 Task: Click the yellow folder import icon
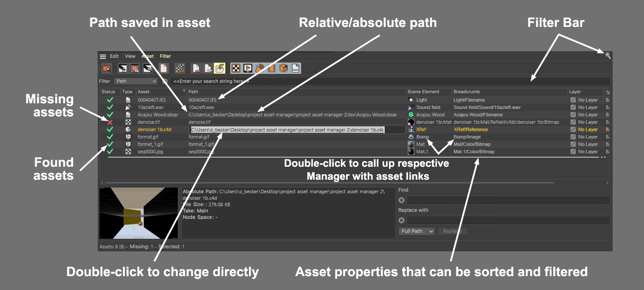coord(220,68)
